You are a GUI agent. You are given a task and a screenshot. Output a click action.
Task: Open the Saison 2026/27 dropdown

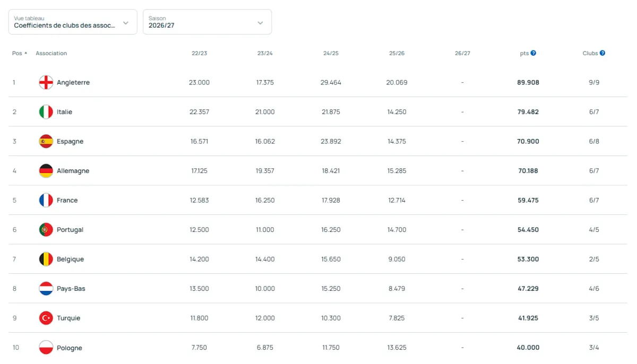207,22
